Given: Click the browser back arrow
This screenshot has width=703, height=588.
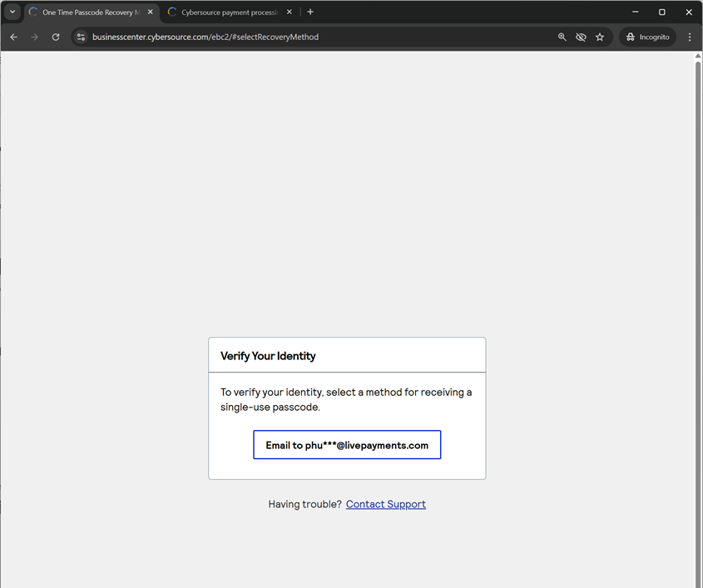Looking at the screenshot, I should 13,37.
